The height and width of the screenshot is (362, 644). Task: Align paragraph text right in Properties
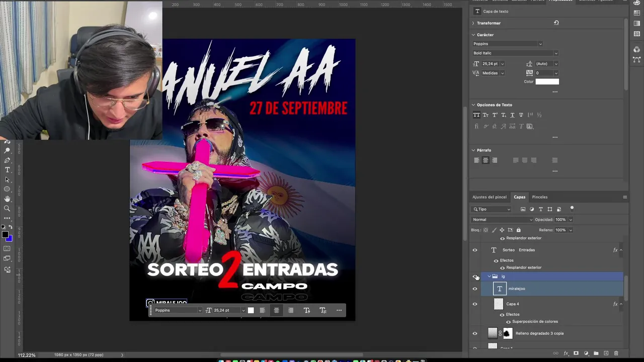pyautogui.click(x=495, y=160)
